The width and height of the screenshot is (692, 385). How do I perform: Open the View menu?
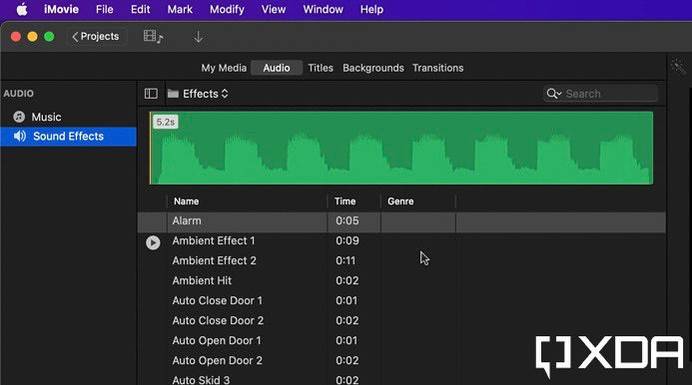coord(273,9)
